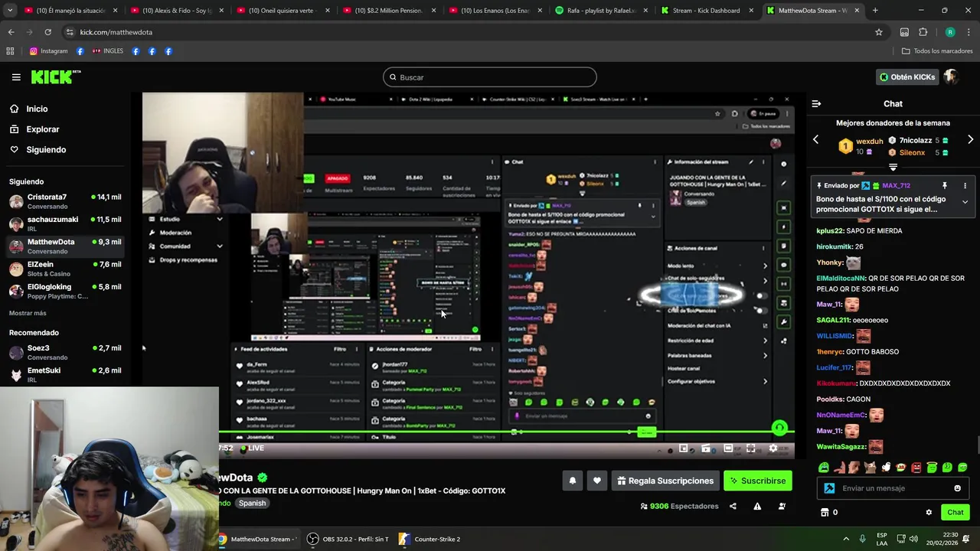The image size is (980, 551).
Task: Open ElZeein followed channel
Action: point(64,269)
